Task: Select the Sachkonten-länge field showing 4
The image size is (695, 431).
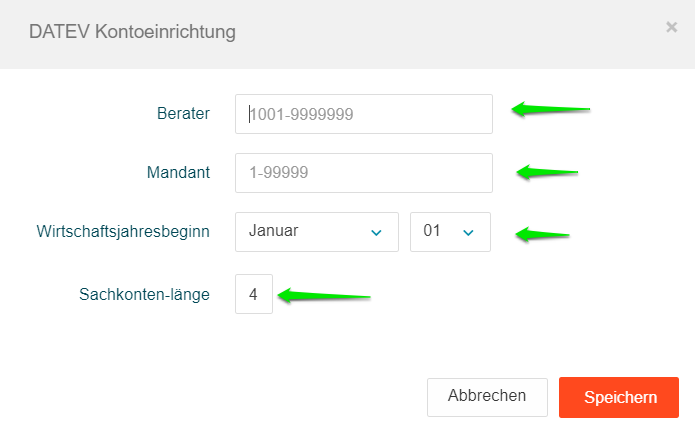Action: [254, 294]
